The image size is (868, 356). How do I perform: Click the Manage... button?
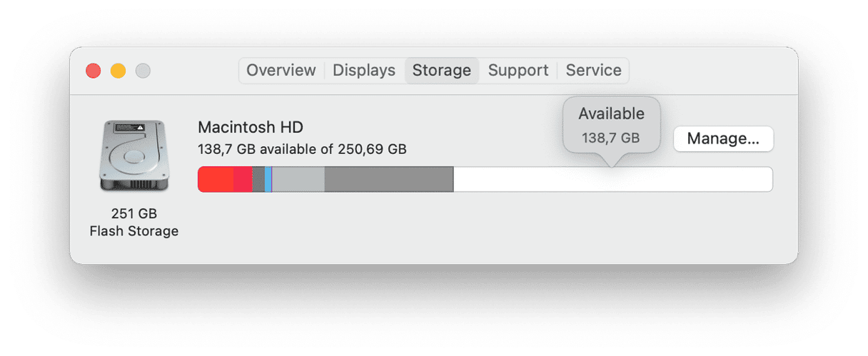coord(723,139)
